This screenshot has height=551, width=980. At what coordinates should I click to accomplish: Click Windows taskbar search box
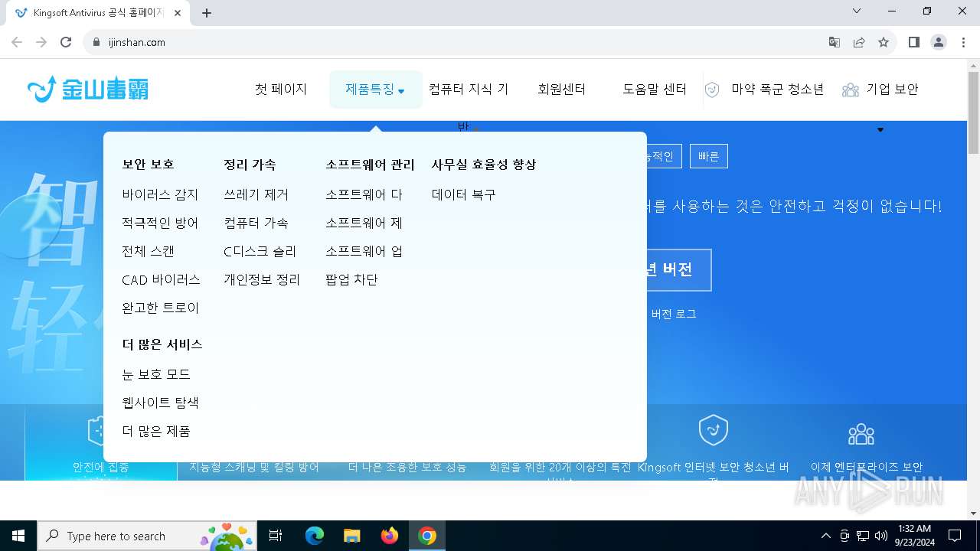tap(146, 536)
